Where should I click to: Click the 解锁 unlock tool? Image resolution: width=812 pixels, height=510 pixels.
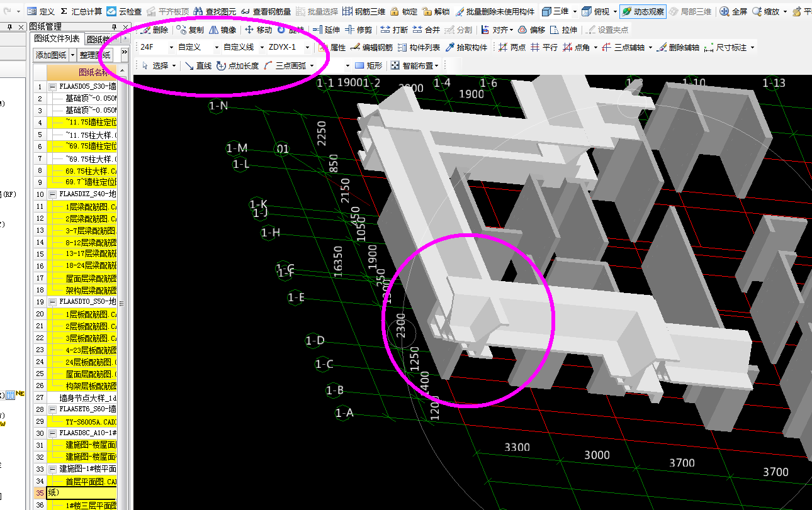point(436,11)
